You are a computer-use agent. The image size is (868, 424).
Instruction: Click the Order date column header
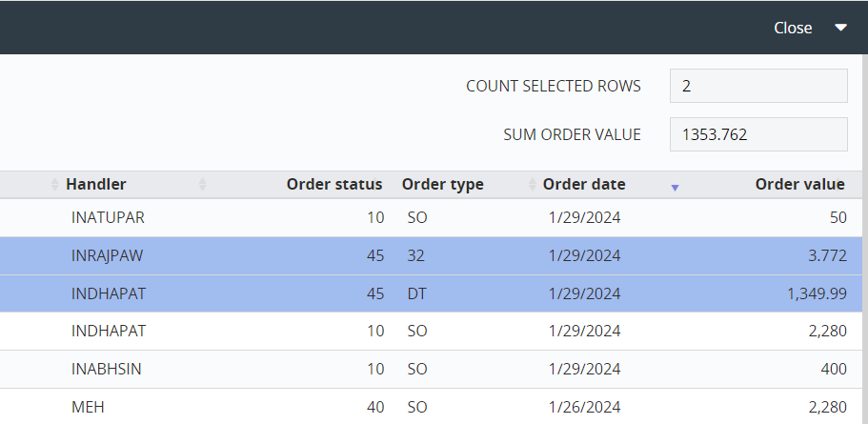[x=584, y=184]
